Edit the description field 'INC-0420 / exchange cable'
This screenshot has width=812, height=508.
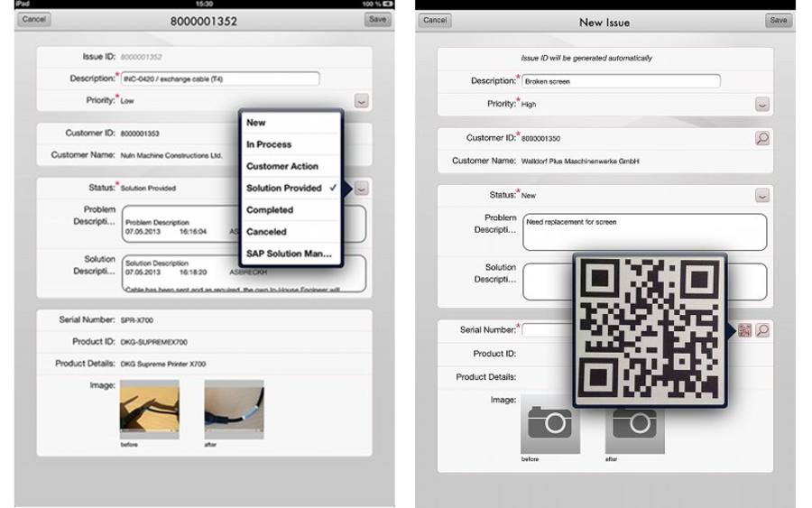(x=220, y=79)
